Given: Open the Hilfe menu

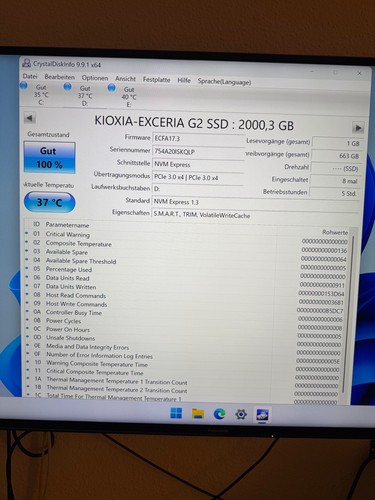Looking at the screenshot, I should pos(184,80).
